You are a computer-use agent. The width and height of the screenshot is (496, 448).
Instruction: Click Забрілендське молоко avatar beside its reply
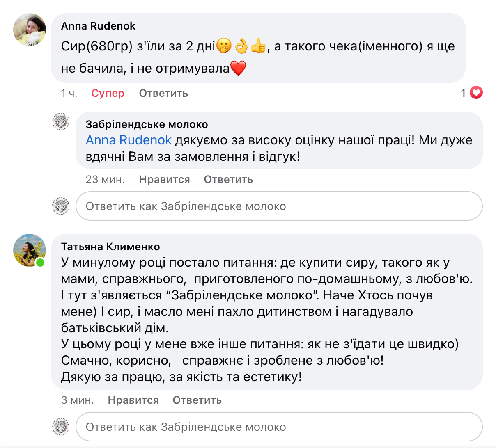pyautogui.click(x=61, y=122)
